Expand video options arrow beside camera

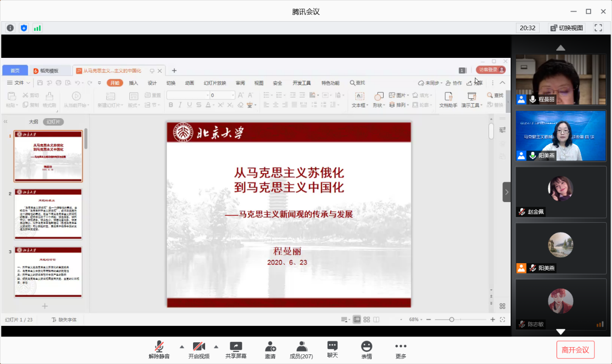216,346
